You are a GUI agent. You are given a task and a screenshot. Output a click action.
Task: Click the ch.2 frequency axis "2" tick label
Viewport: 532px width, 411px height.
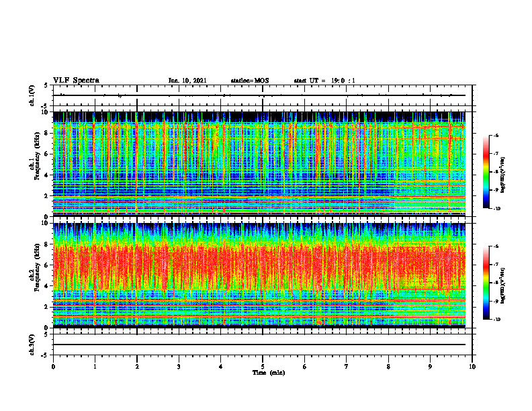(46, 307)
